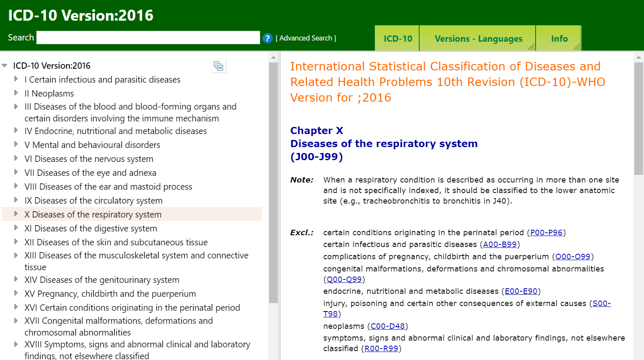The image size is (644, 360).
Task: Select II Neoplasms in the tree
Action: [49, 94]
